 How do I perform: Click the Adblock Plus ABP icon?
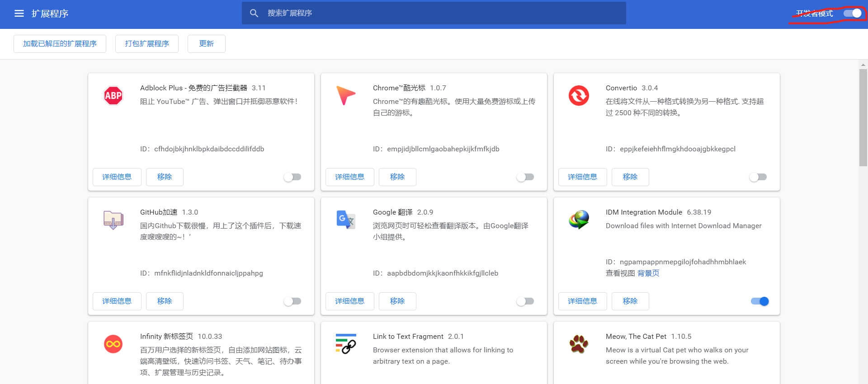(113, 95)
